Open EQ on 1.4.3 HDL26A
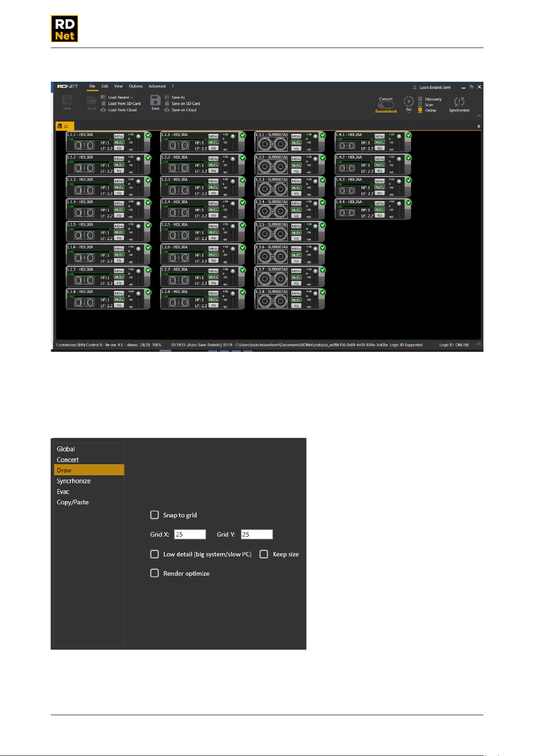The height and width of the screenshot is (756, 535). 380,193
